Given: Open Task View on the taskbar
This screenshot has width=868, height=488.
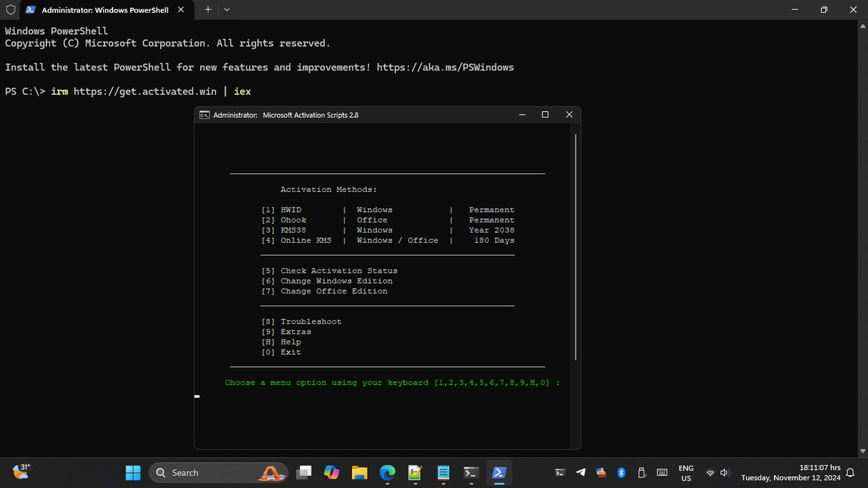Looking at the screenshot, I should pyautogui.click(x=304, y=472).
